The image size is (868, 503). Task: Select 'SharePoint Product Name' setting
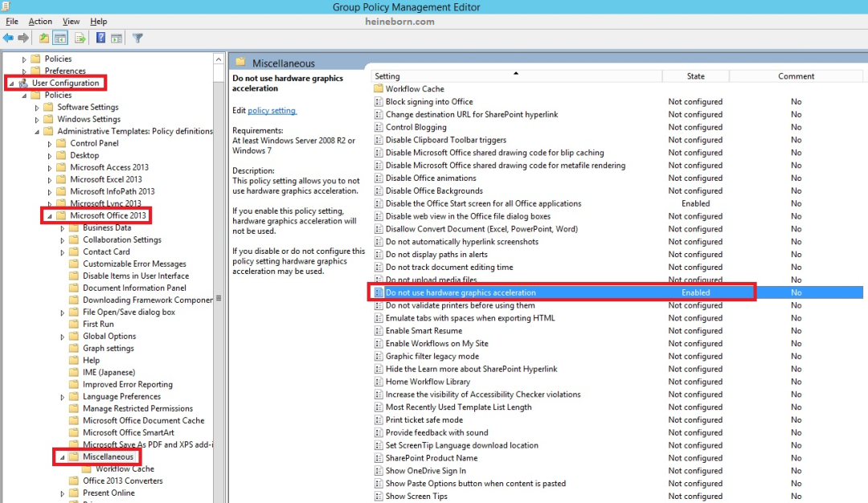tap(618, 458)
